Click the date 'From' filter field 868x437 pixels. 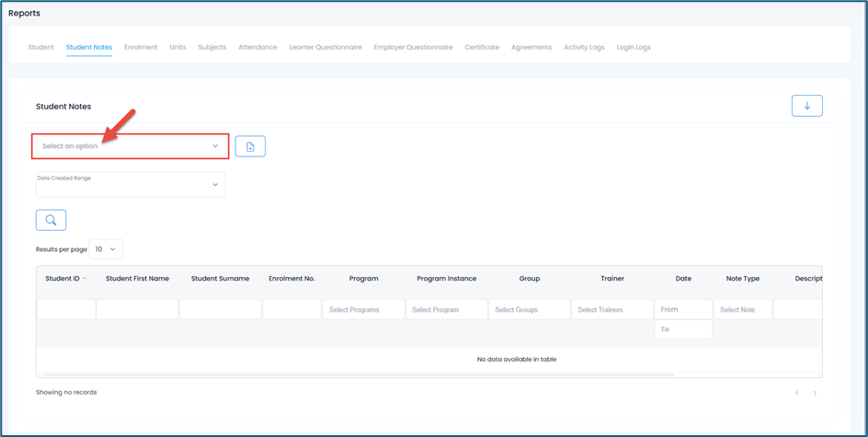click(683, 310)
